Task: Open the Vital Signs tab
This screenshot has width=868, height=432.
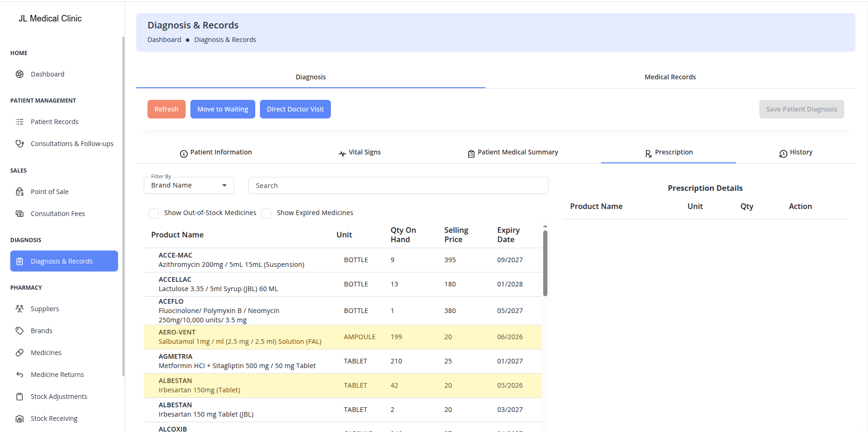Action: tap(359, 153)
